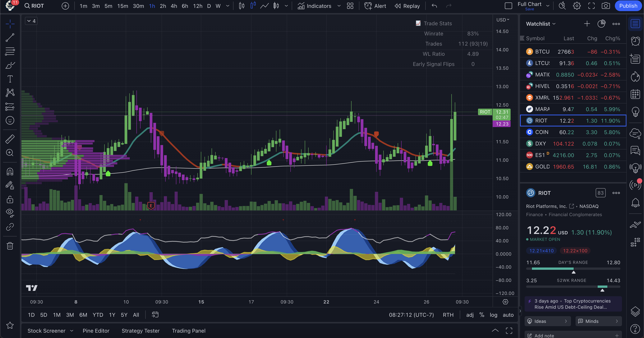644x338 pixels.
Task: Expand the Full Chart layout dropdown
Action: pyautogui.click(x=548, y=6)
